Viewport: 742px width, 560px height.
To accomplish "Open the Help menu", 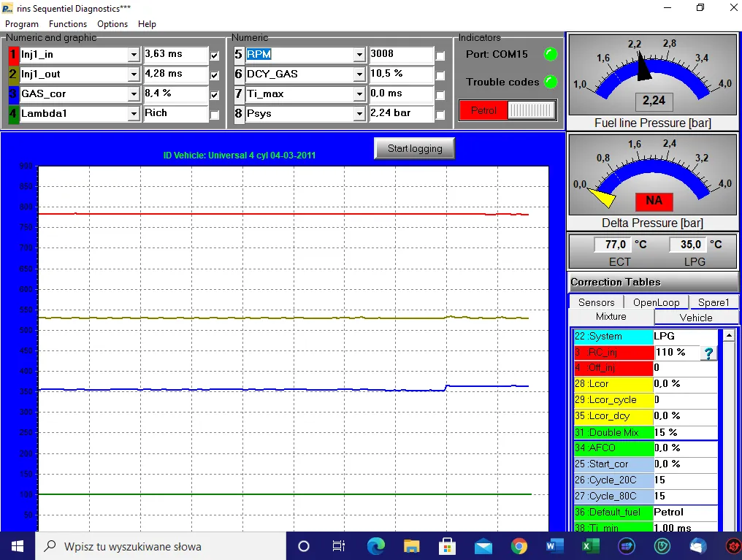I will pyautogui.click(x=147, y=24).
